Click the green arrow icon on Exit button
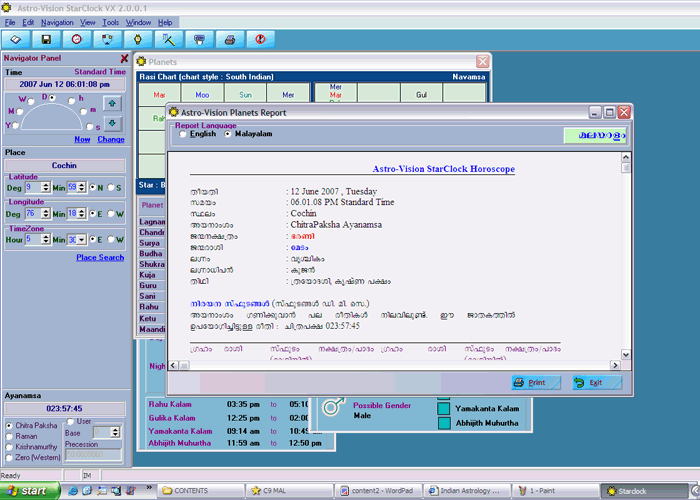This screenshot has height=500, width=700. (x=579, y=383)
